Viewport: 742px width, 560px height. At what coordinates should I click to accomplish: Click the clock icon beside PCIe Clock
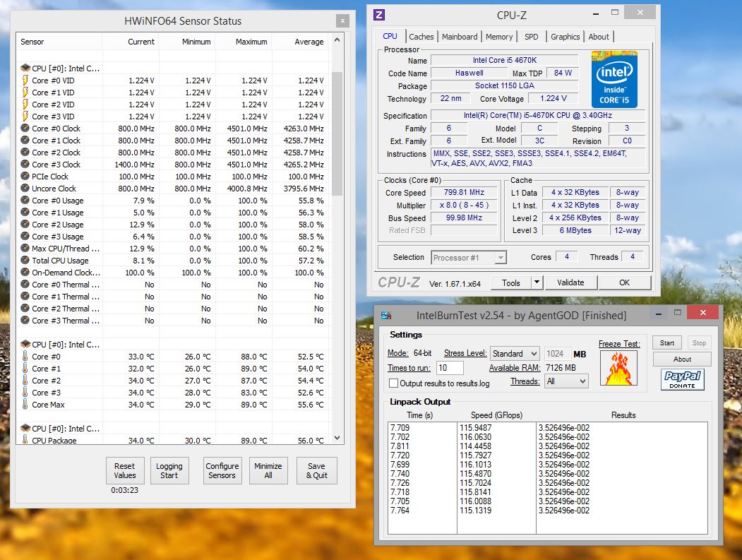pyautogui.click(x=25, y=176)
